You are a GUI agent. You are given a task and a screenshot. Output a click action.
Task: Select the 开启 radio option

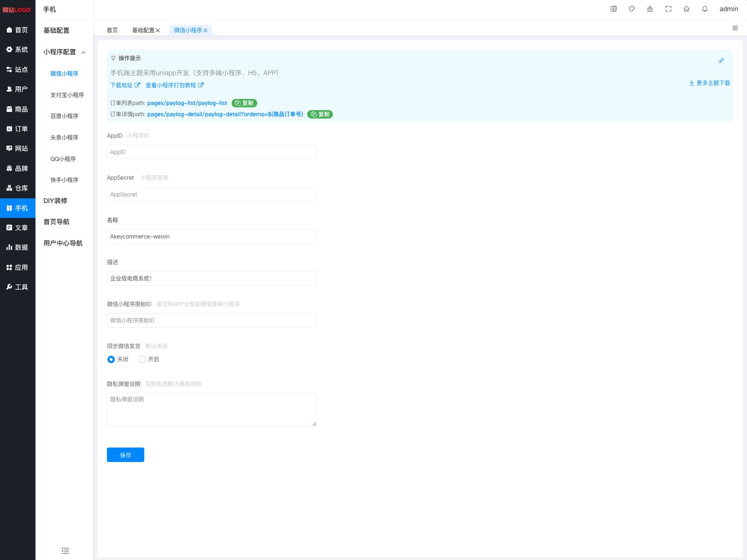[x=142, y=359]
